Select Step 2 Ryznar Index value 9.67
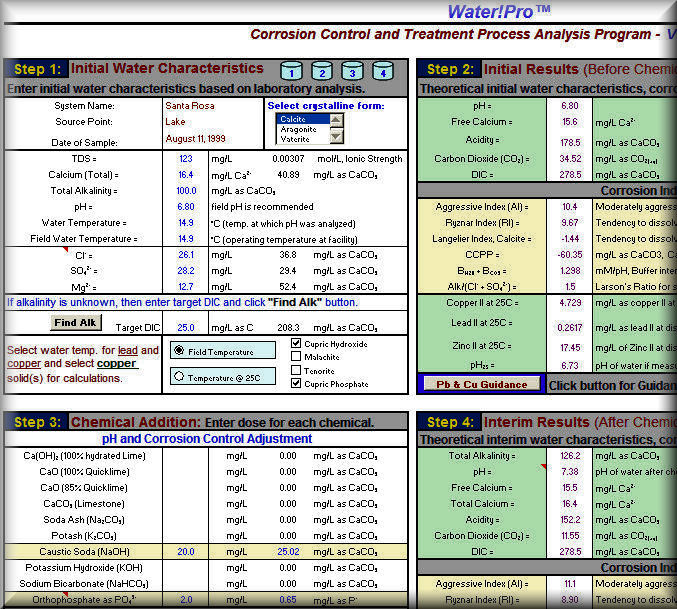Image resolution: width=677 pixels, height=609 pixels. 569,223
